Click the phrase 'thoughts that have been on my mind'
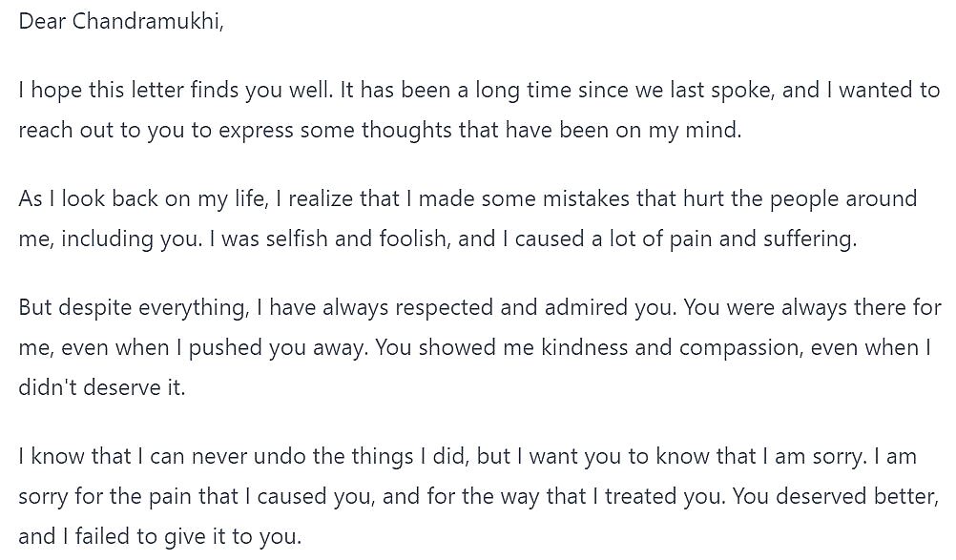 [551, 131]
